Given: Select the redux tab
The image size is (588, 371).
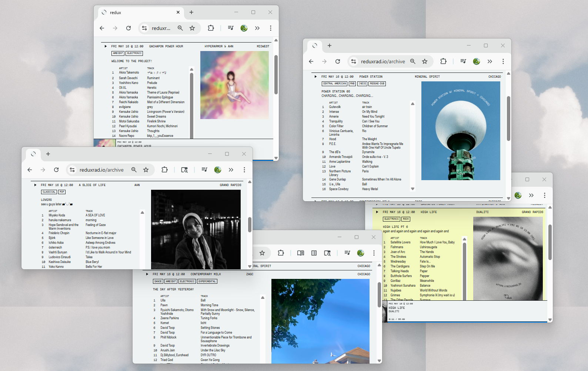Looking at the screenshot, I should (141, 12).
